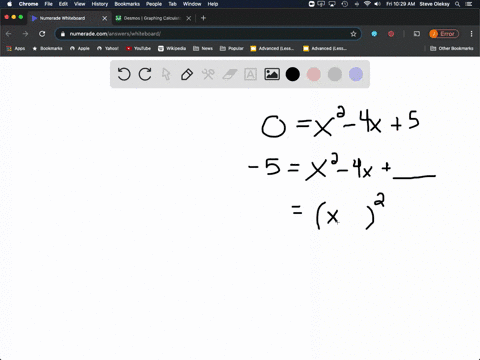This screenshot has width=480, height=360.
Task: Open Spotlight search in menu bar
Action: coord(457,4)
